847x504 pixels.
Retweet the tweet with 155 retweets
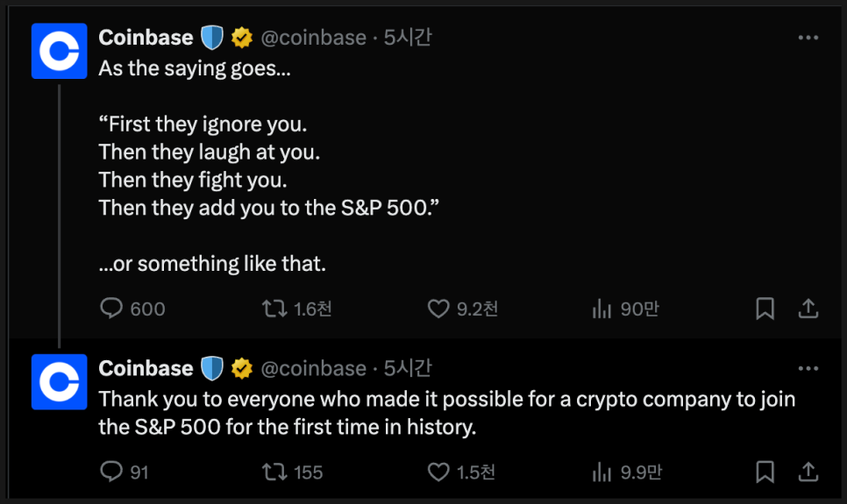[292, 472]
